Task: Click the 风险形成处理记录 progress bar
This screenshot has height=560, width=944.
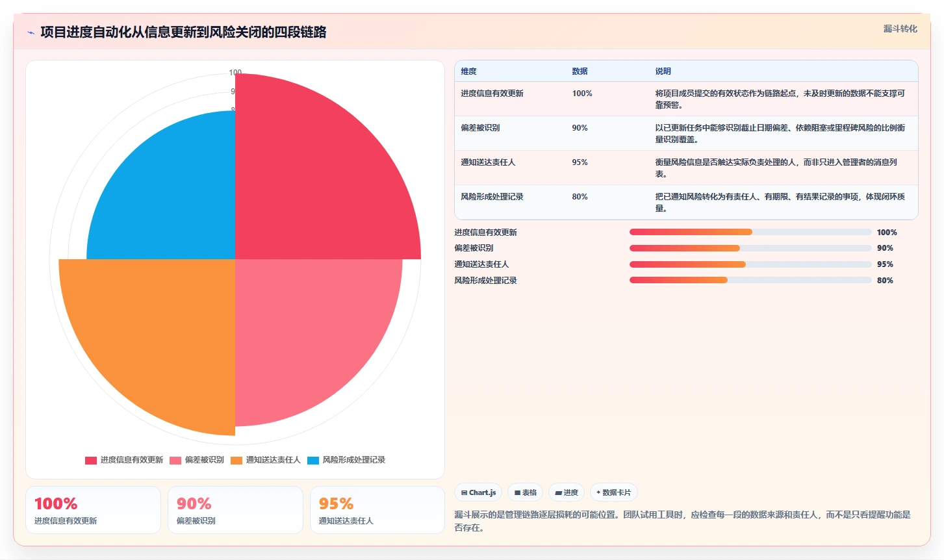Action: 750,280
